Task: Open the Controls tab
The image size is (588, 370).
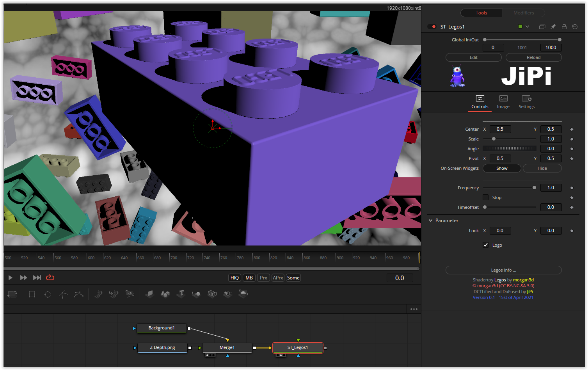Action: coord(480,102)
